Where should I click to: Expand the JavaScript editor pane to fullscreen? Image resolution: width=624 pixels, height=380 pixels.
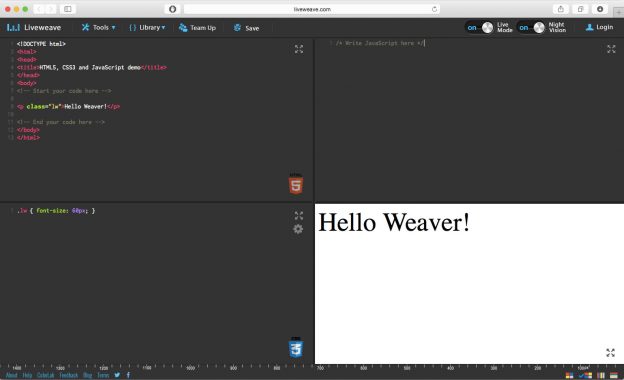(611, 49)
